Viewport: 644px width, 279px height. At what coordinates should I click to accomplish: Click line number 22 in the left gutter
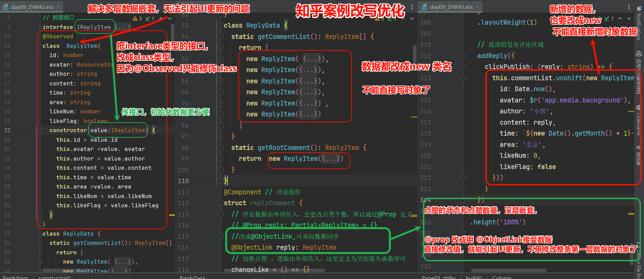(7, 130)
